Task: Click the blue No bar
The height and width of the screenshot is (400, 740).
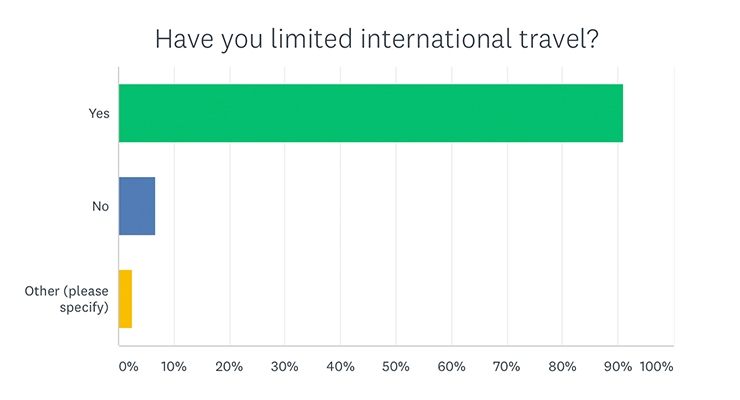Action: pyautogui.click(x=137, y=206)
